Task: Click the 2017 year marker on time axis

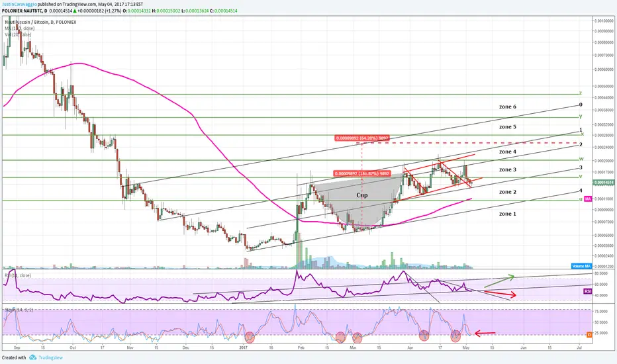Action: pos(243,348)
